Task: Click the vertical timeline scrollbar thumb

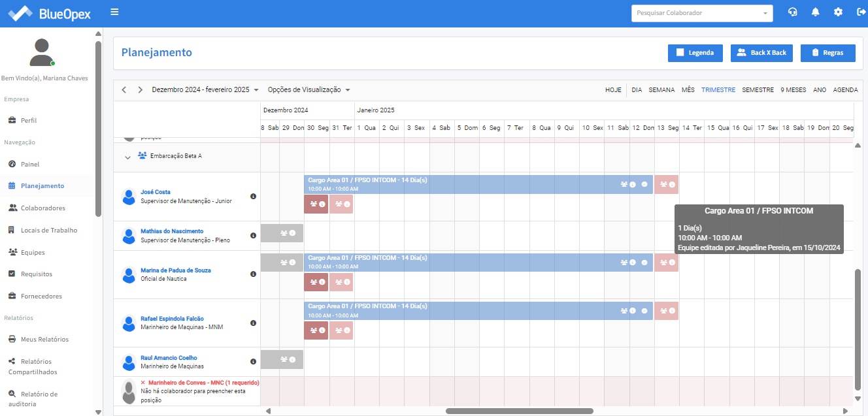Action: click(858, 330)
